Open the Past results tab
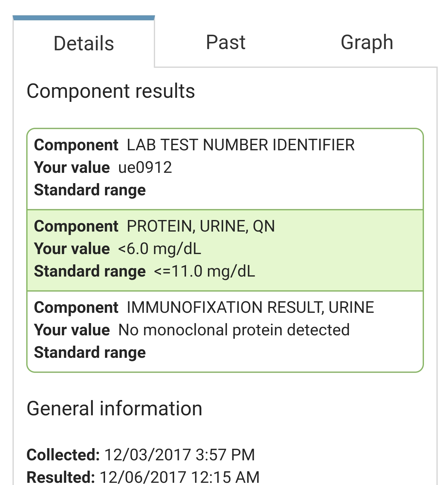This screenshot has height=485, width=448. [x=226, y=42]
